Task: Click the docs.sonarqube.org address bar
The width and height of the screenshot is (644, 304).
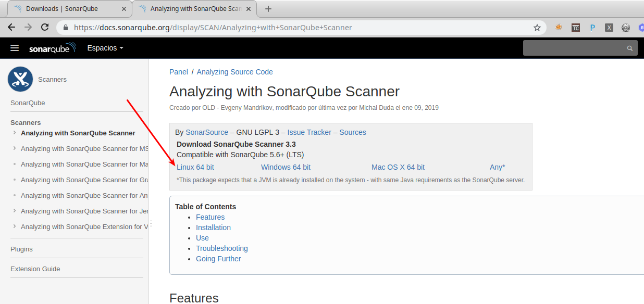Action: point(261,28)
